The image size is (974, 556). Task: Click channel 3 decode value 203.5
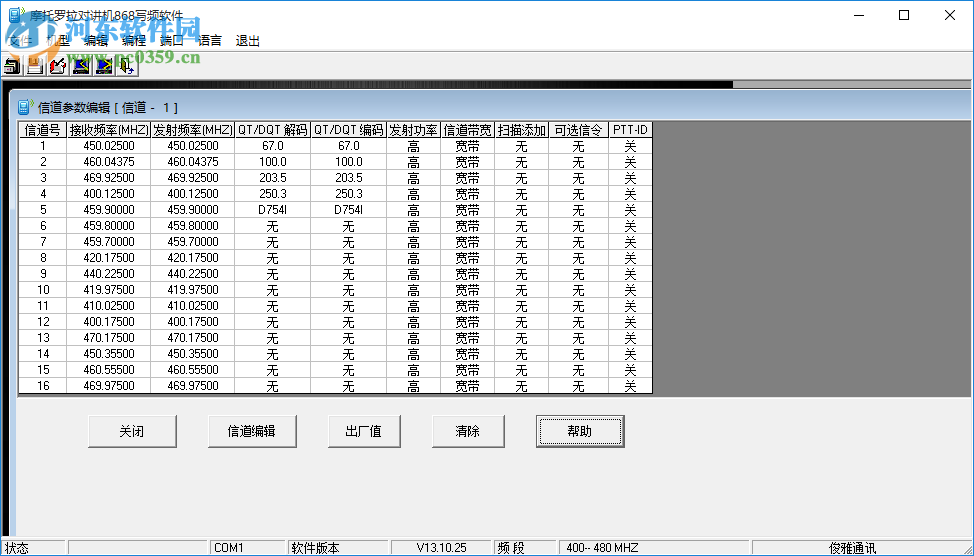(x=273, y=178)
